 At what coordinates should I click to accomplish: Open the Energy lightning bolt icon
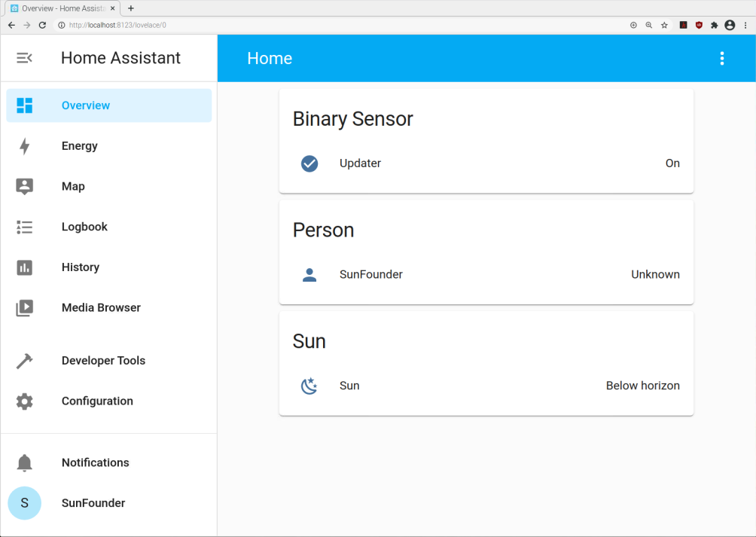(25, 146)
